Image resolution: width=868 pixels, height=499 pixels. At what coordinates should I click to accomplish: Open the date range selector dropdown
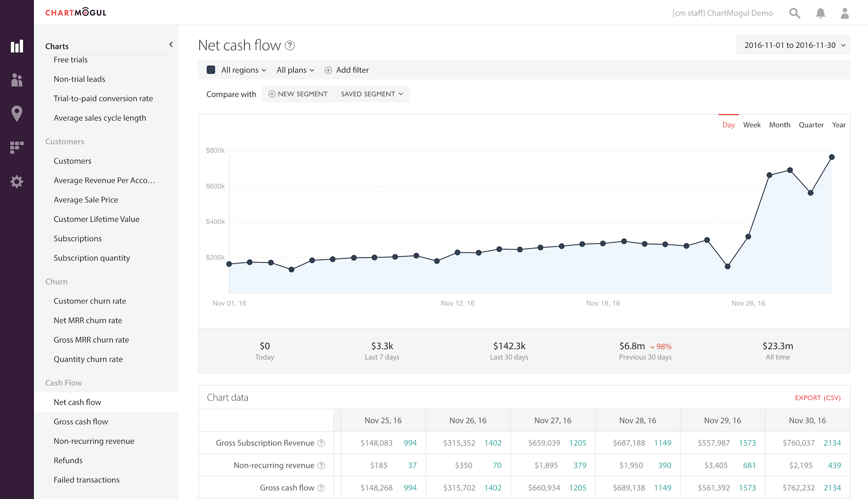tap(793, 45)
